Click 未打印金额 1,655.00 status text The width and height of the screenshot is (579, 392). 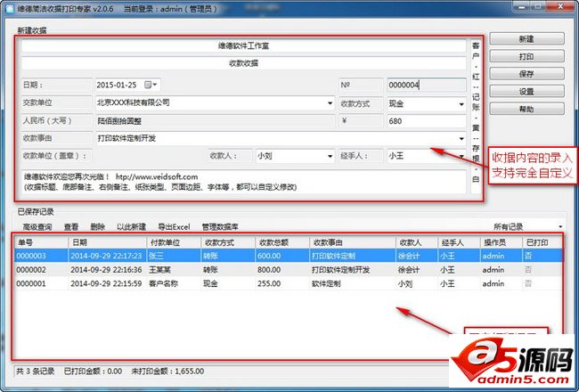click(167, 372)
